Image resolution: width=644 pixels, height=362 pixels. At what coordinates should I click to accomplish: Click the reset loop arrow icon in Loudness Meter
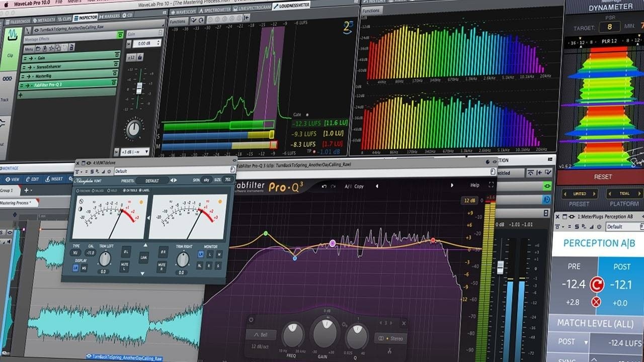(201, 21)
